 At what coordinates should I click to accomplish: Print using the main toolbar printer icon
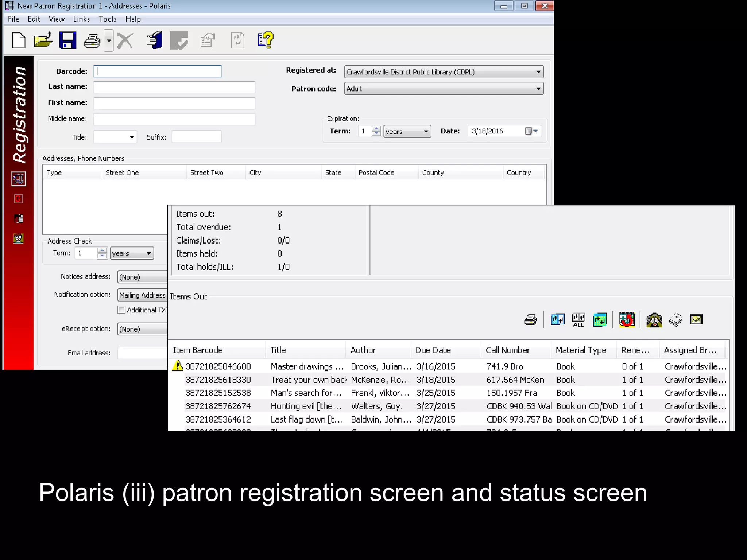coord(92,40)
